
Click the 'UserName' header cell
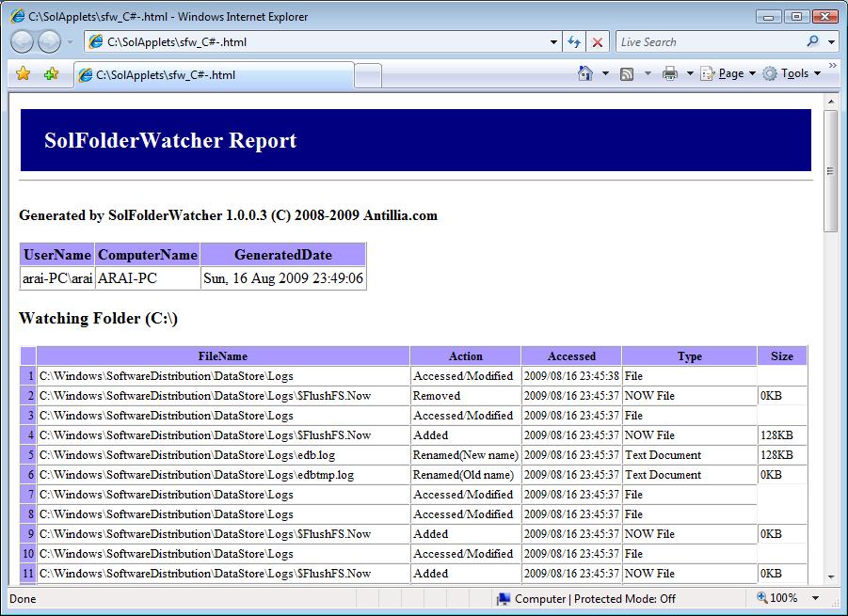pos(57,255)
